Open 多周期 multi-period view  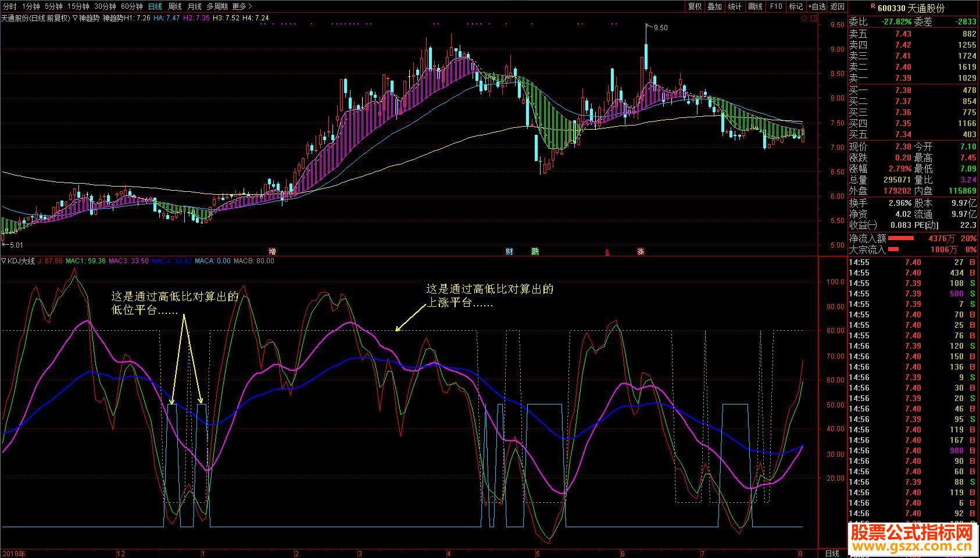(217, 6)
